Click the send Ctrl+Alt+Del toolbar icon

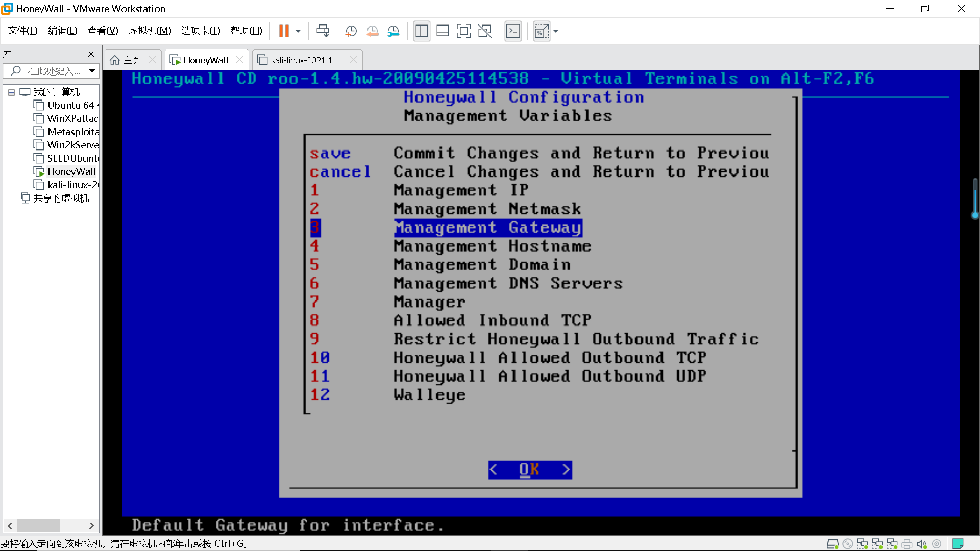323,31
